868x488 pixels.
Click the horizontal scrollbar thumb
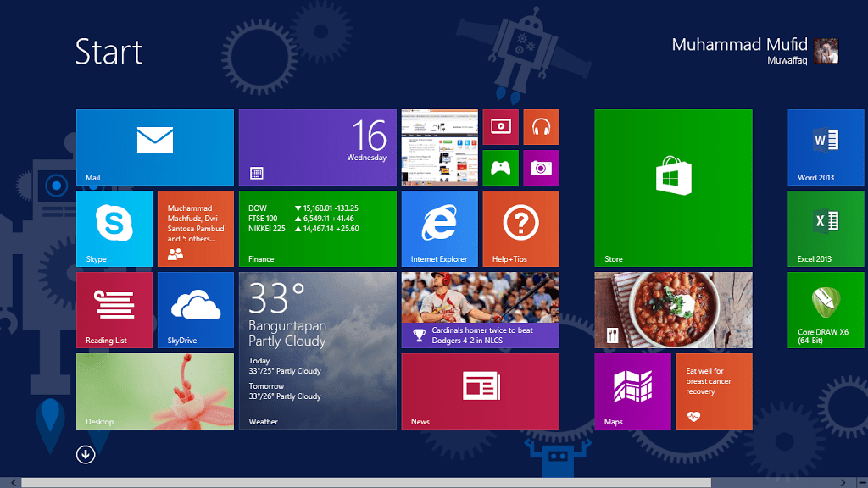click(366, 483)
